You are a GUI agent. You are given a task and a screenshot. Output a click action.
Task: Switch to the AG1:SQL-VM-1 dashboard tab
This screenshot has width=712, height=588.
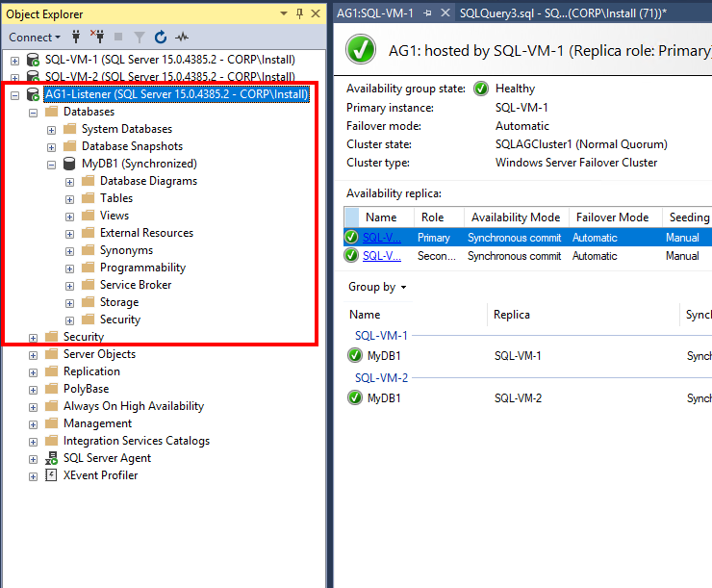(x=375, y=13)
